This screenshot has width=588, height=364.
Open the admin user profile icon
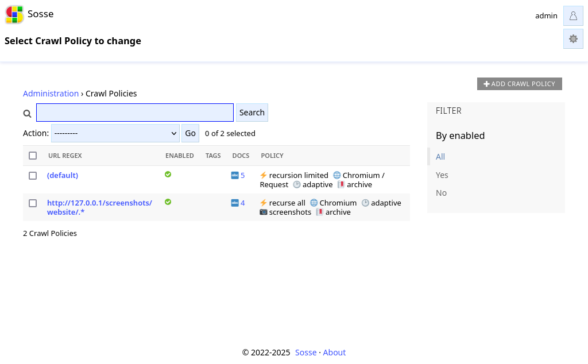573,16
